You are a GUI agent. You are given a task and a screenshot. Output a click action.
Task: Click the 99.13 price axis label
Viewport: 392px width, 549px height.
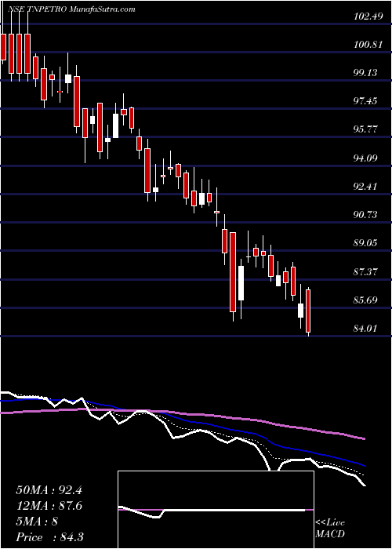coord(367,73)
